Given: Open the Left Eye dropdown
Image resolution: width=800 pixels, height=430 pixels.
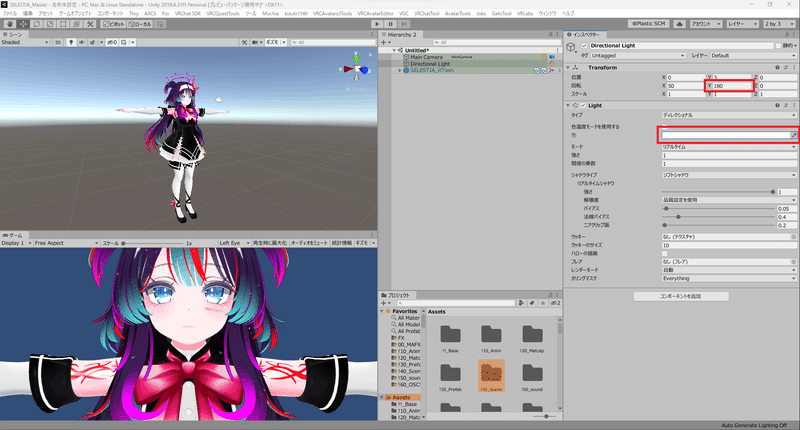Looking at the screenshot, I should pos(234,243).
